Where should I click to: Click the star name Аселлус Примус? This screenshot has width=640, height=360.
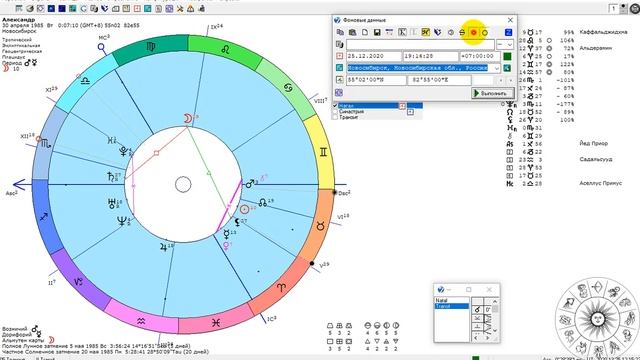pyautogui.click(x=600, y=183)
